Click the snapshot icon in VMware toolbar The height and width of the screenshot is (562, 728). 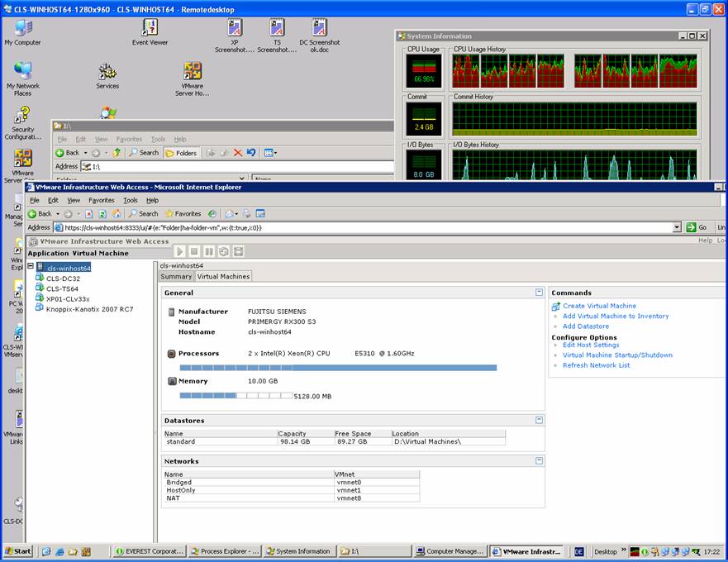pos(238,251)
